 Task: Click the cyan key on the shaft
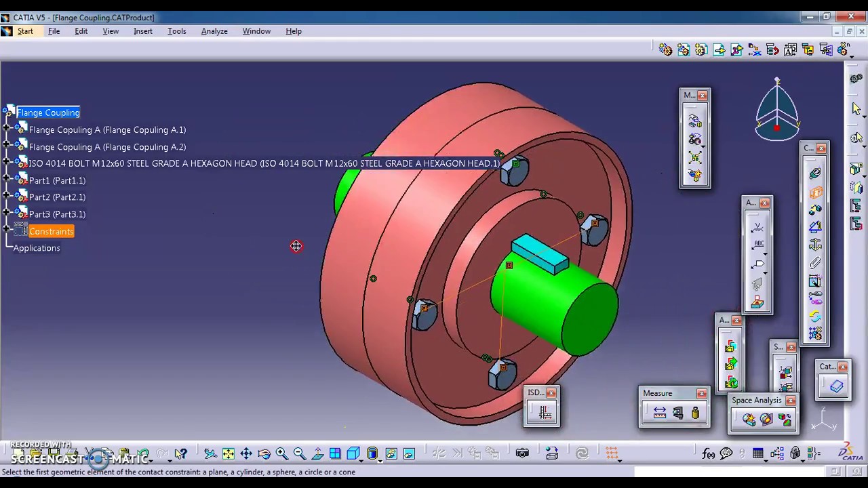[540, 253]
